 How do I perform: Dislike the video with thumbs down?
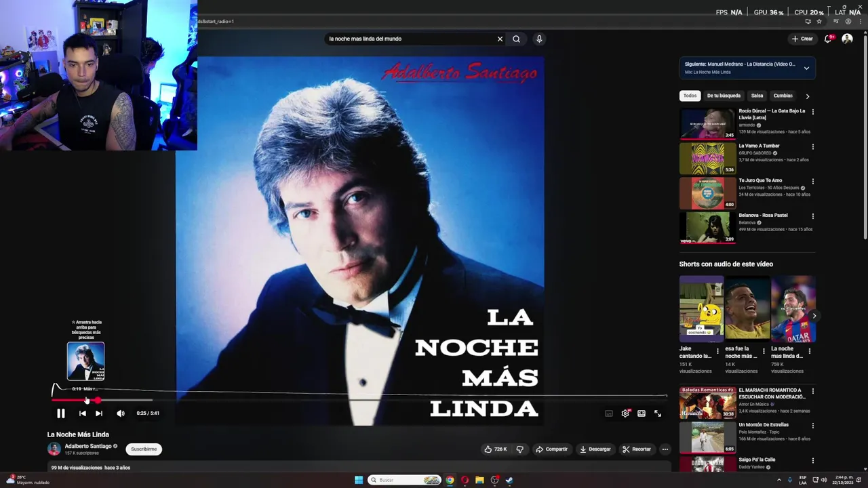click(519, 449)
